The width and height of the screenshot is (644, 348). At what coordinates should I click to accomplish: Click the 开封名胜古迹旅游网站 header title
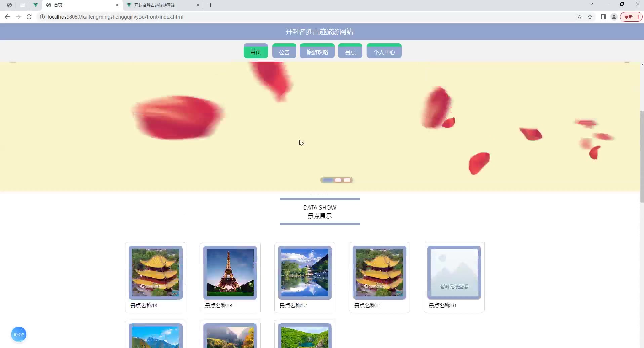point(319,32)
